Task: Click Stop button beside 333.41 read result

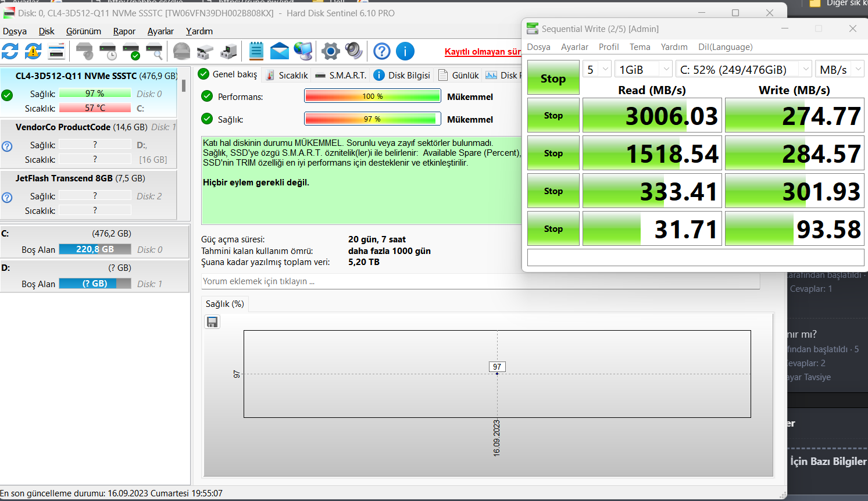Action: tap(553, 191)
